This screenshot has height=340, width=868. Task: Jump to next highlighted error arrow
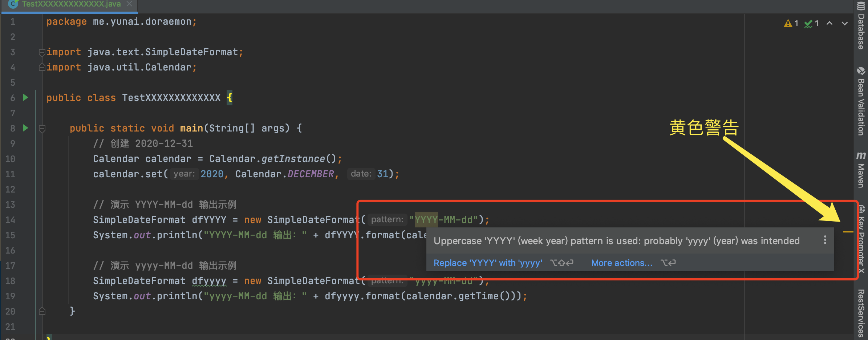point(845,23)
